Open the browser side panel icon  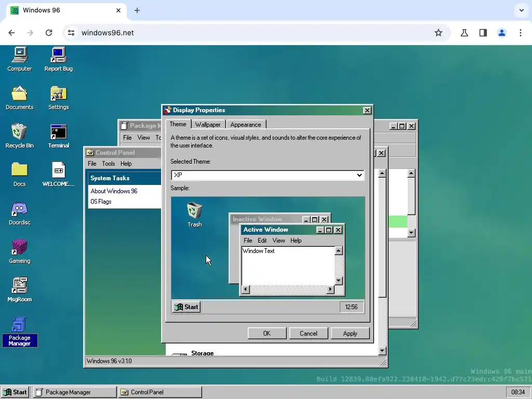(x=483, y=33)
